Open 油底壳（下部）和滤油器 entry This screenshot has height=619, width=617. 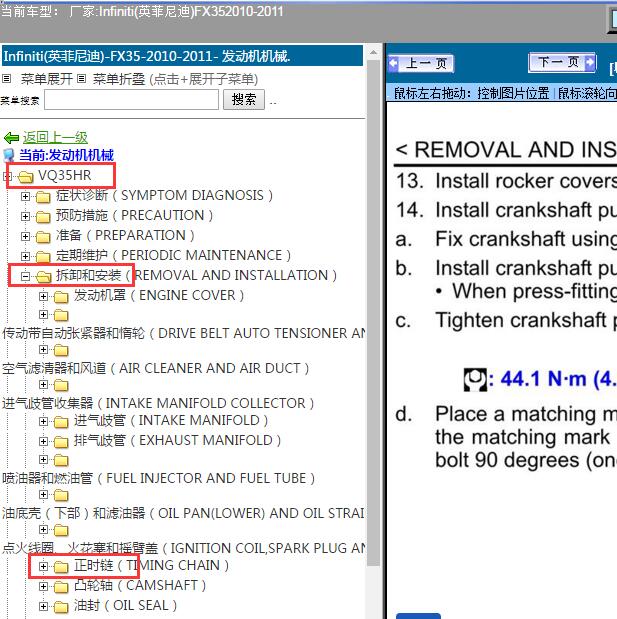pos(183,513)
